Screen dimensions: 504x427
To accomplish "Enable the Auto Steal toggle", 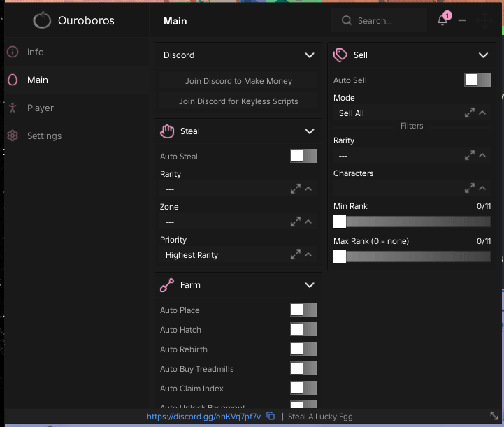I will (303, 156).
